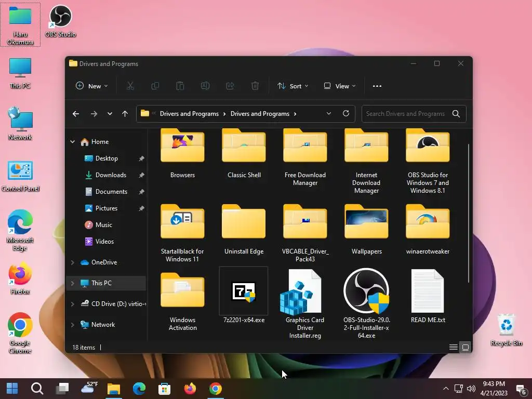The width and height of the screenshot is (532, 399).
Task: Expand the This PC tree node
Action: tap(72, 283)
